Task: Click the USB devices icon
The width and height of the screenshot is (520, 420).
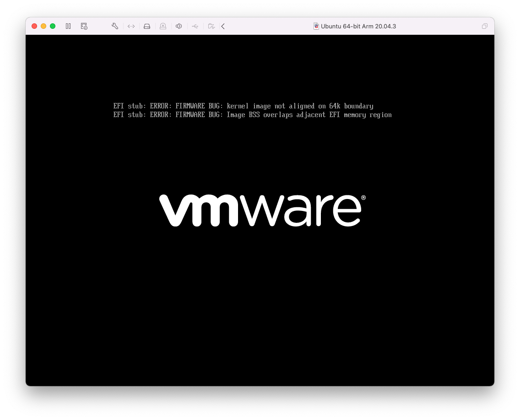Action: point(195,26)
